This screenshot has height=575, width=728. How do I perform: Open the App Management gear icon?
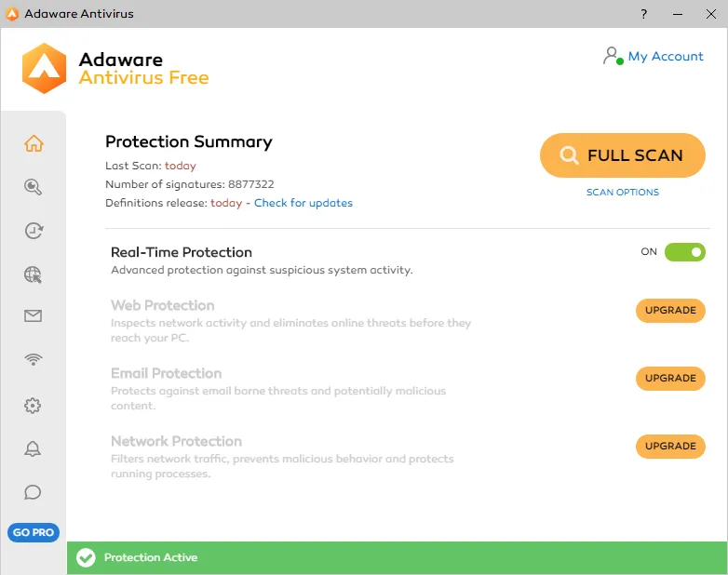(x=34, y=406)
